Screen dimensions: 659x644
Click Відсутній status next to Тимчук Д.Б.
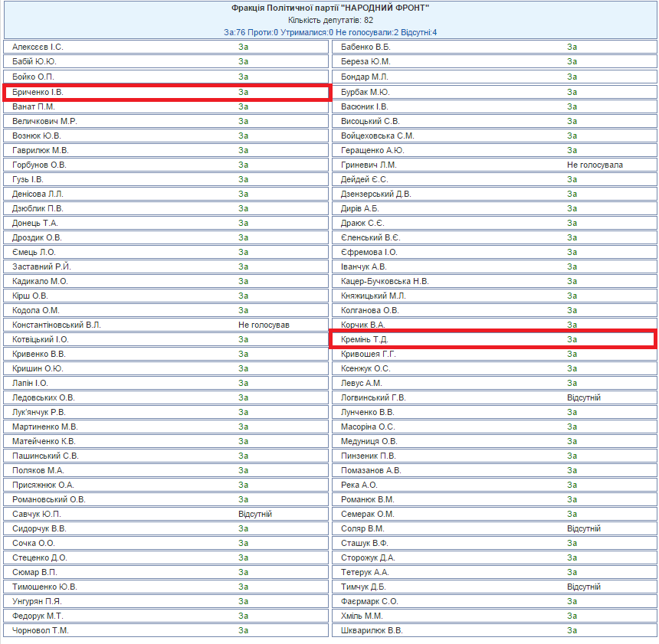[584, 587]
